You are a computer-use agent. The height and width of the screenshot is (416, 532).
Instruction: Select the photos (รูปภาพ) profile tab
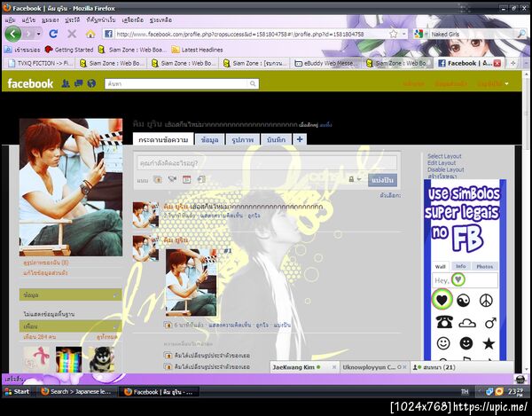243,139
